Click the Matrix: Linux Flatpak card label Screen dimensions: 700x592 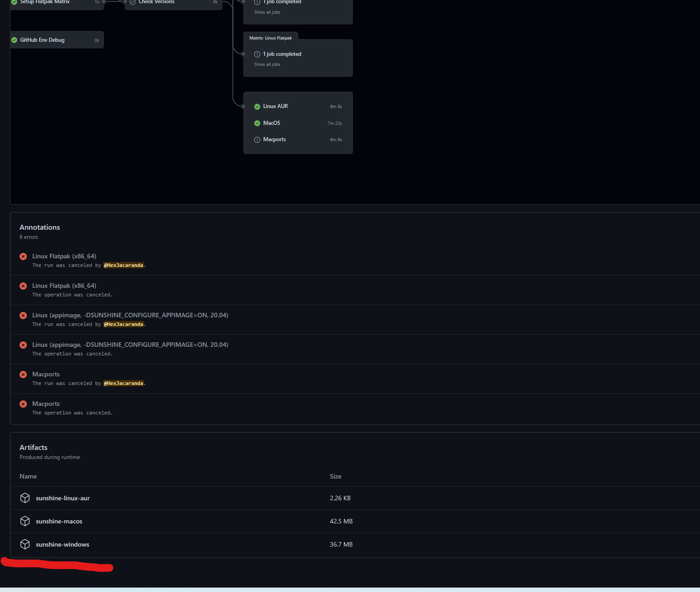click(270, 38)
